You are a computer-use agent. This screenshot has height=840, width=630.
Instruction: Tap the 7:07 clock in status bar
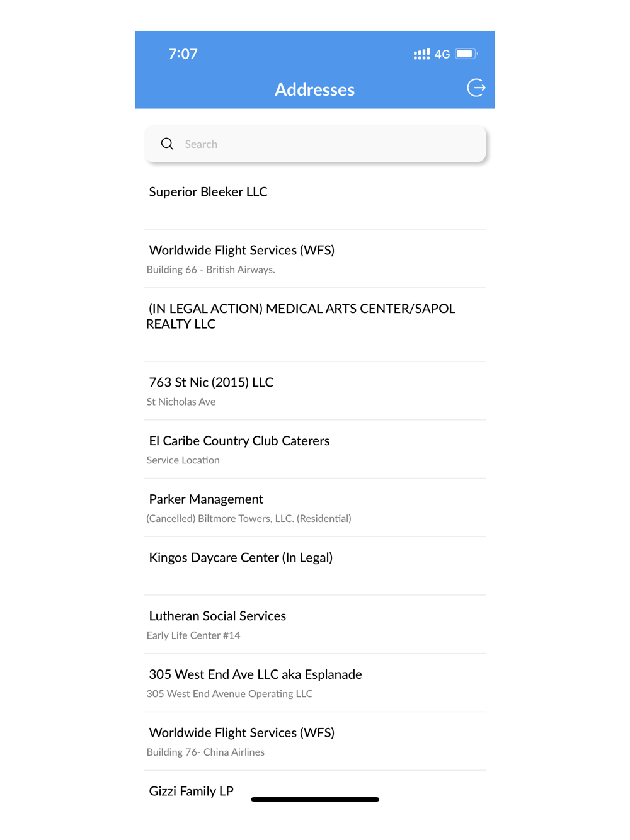(183, 54)
